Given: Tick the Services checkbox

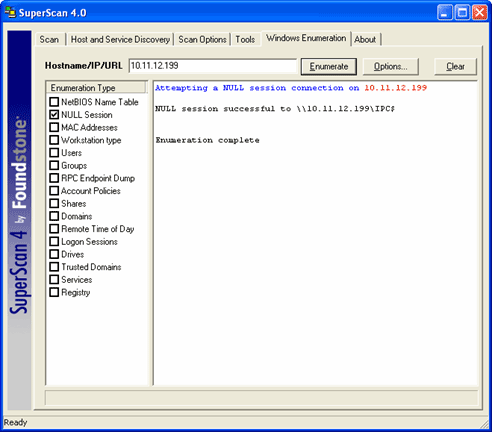Looking at the screenshot, I should point(54,279).
